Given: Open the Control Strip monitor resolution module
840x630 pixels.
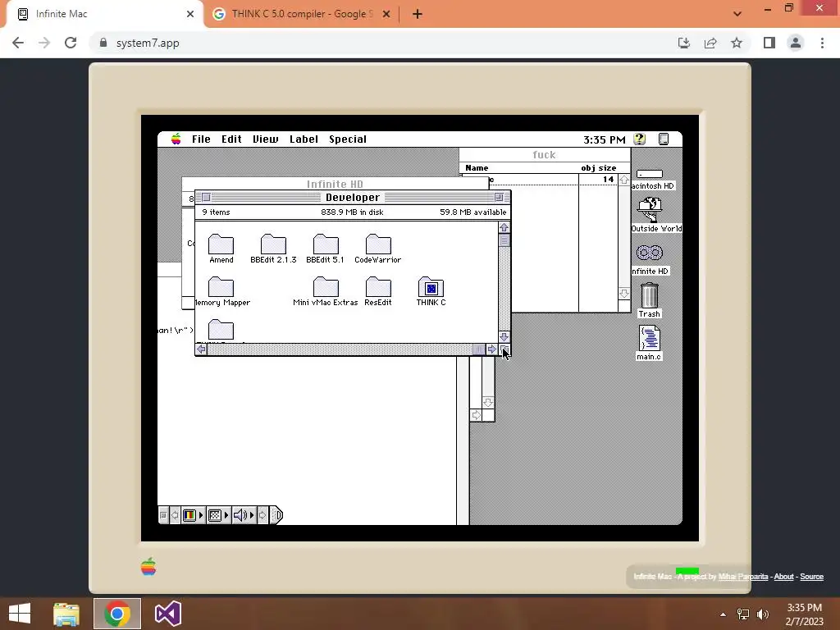Looking at the screenshot, I should (218, 515).
